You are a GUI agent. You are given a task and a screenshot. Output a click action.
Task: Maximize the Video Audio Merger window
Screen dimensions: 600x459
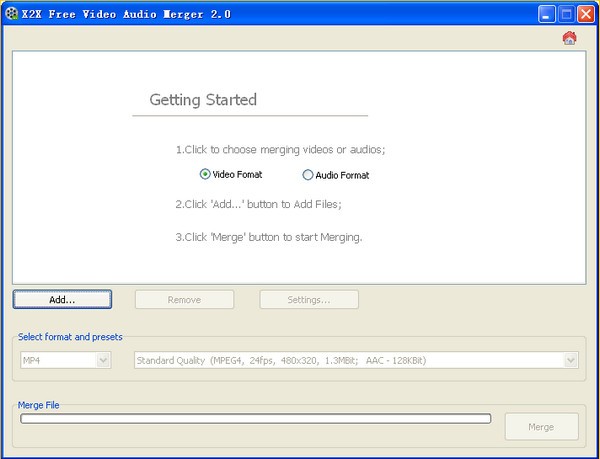point(566,14)
